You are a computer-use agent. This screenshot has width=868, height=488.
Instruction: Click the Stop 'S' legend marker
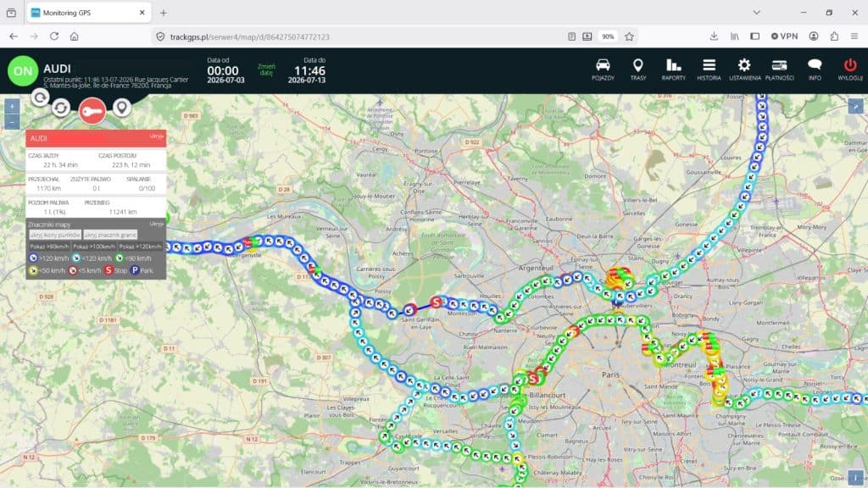tap(108, 270)
